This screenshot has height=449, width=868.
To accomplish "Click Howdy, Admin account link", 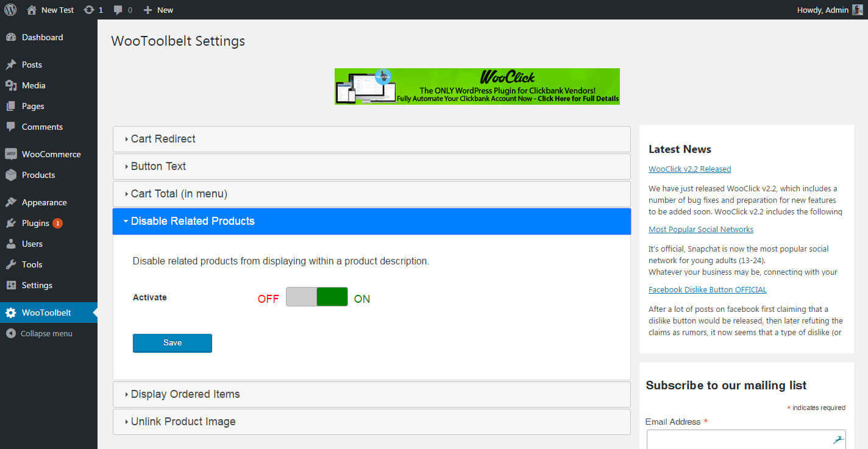I will point(823,10).
